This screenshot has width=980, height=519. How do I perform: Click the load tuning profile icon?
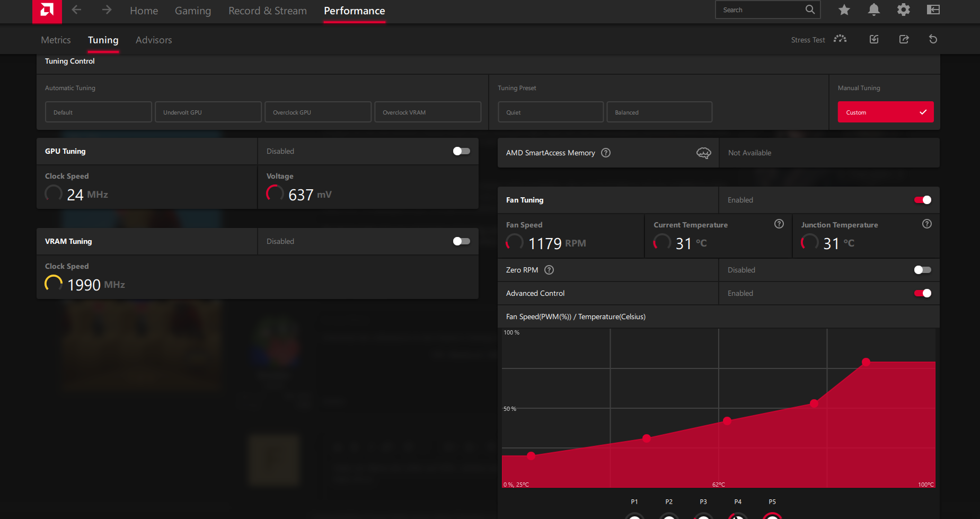pyautogui.click(x=874, y=39)
